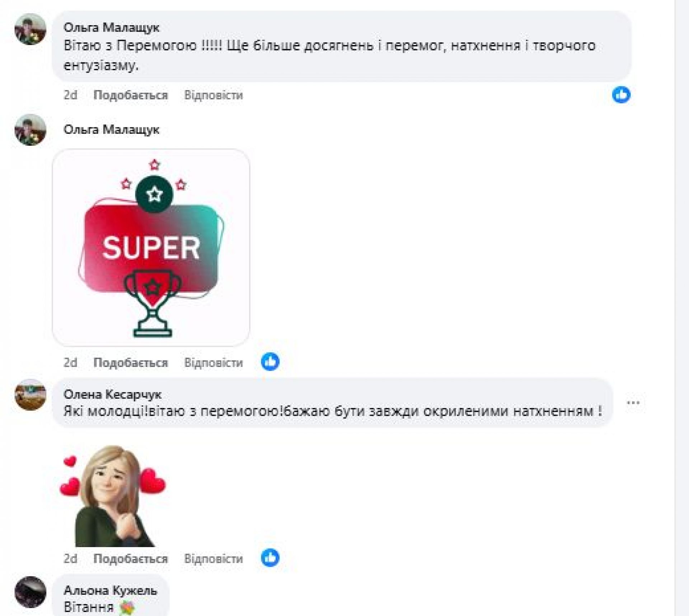The width and height of the screenshot is (689, 616).
Task: Open the Олена Кесарчук name link
Action: (x=112, y=394)
